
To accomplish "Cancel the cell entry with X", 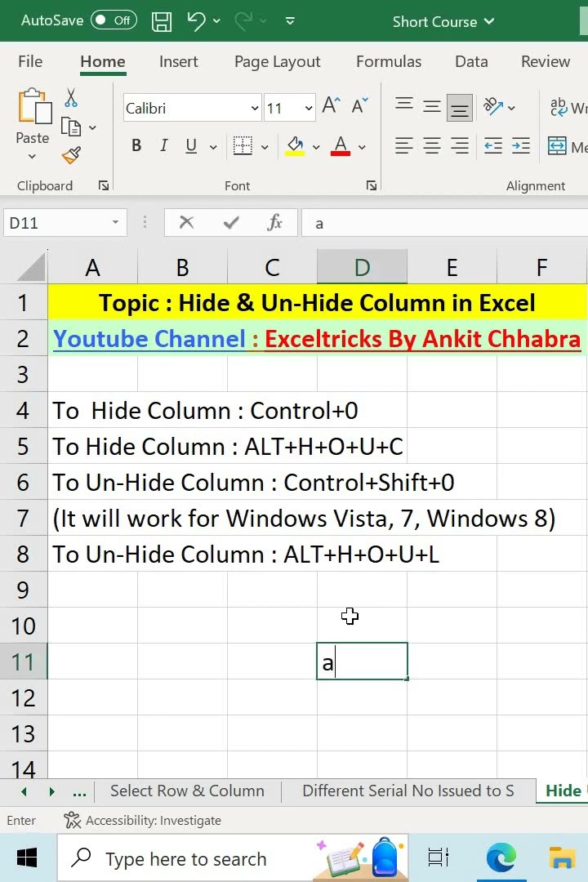I will pos(186,222).
